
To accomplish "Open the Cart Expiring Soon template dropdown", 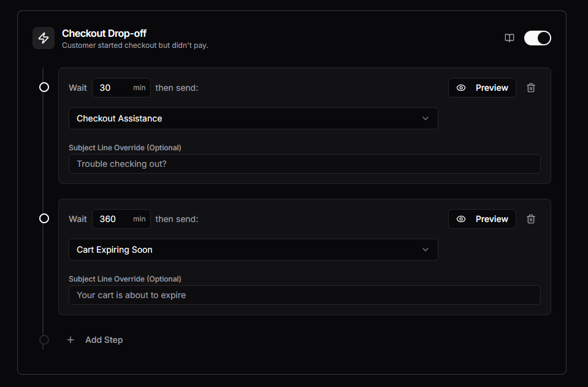I will coord(253,250).
